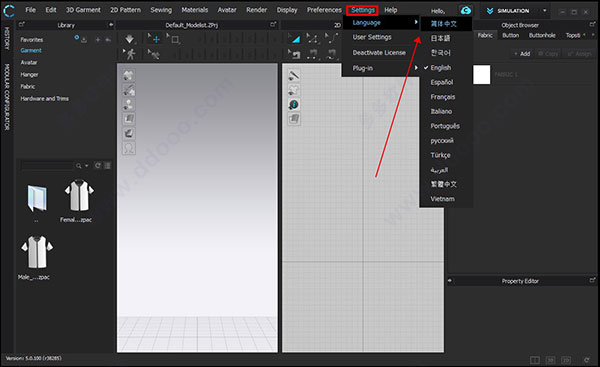Click the add (plus) icon in Library header
Viewport: 600px width, 367px height.
(98, 40)
